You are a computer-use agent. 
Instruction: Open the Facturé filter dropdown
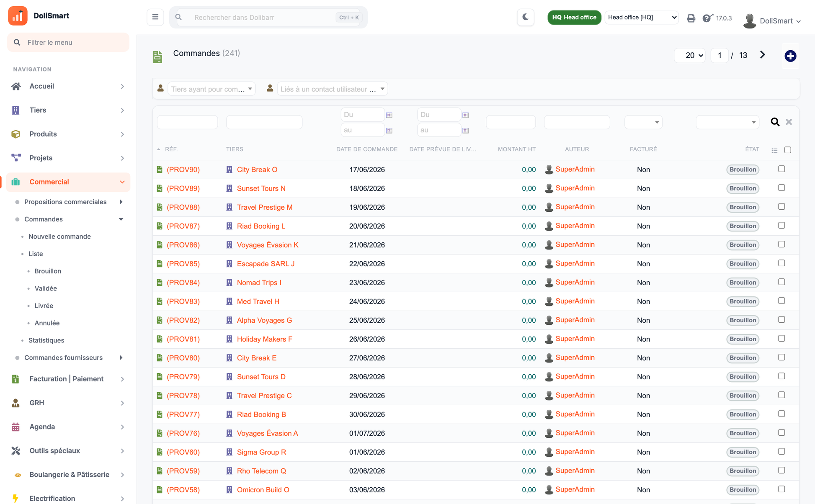click(x=643, y=122)
